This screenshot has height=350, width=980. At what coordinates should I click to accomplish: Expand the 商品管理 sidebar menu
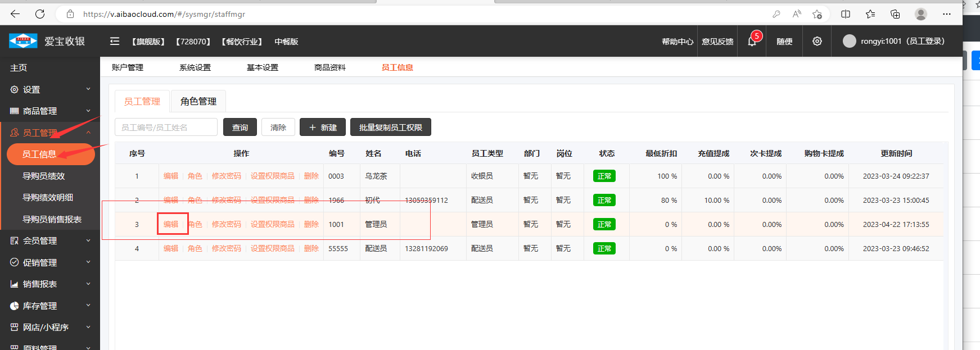tap(49, 111)
